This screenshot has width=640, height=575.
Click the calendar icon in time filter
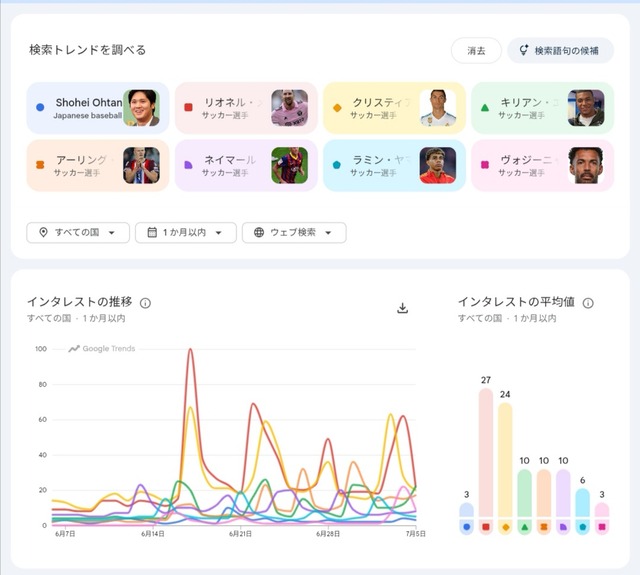tap(152, 233)
